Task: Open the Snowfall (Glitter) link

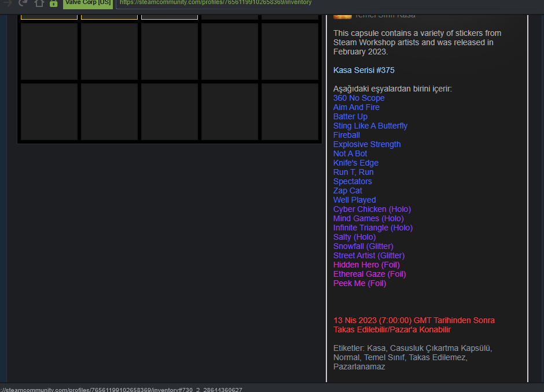Action: 363,246
